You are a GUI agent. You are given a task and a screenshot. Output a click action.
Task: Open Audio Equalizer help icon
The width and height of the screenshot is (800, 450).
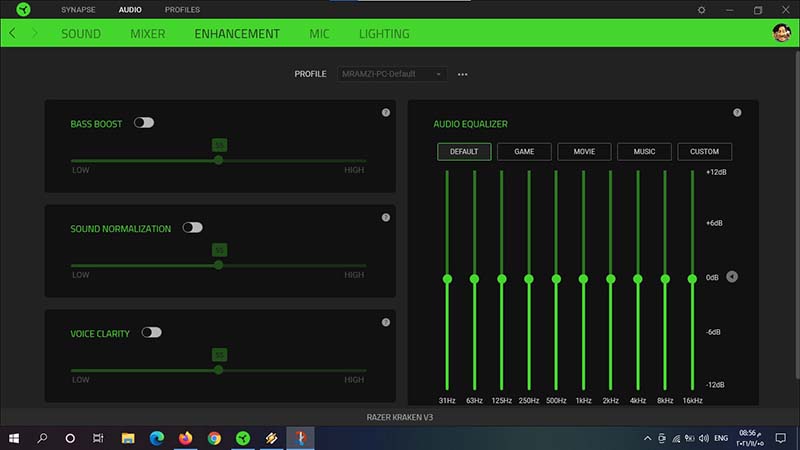pyautogui.click(x=737, y=112)
